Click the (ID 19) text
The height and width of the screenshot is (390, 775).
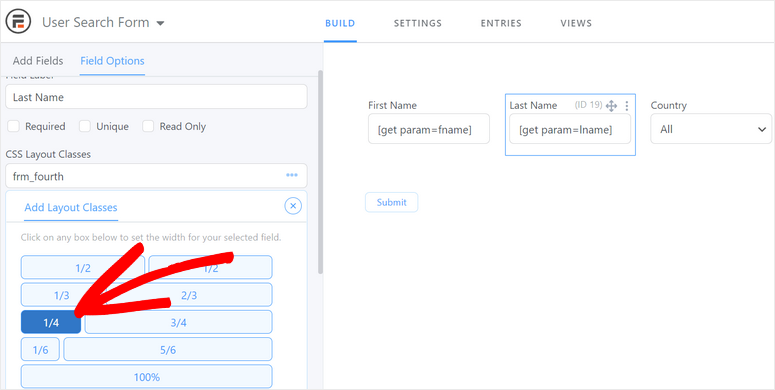click(588, 105)
